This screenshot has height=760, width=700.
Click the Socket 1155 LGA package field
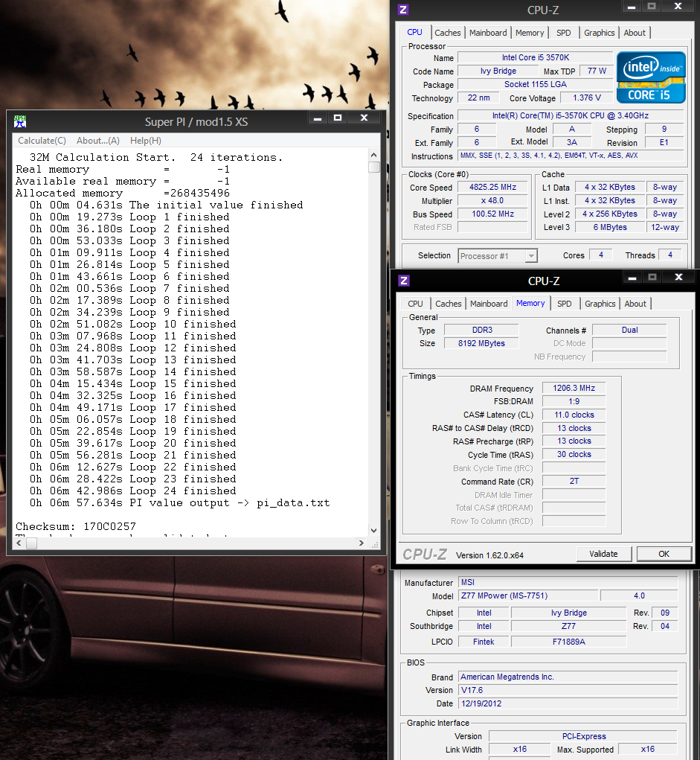point(536,84)
